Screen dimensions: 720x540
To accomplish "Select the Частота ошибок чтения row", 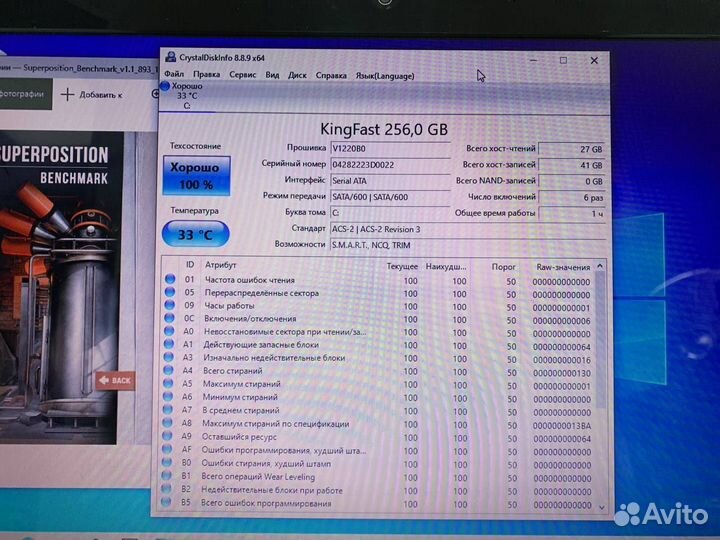I will pos(378,280).
